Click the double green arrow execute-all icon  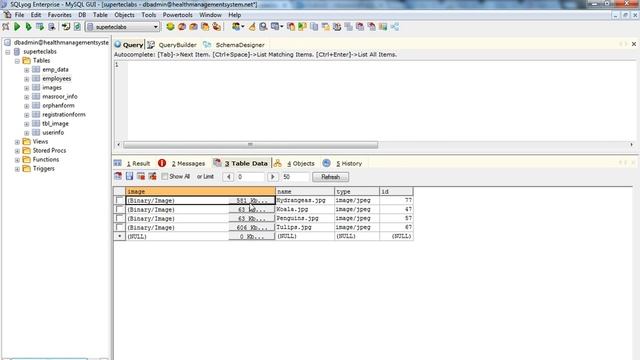pyautogui.click(x=28, y=27)
